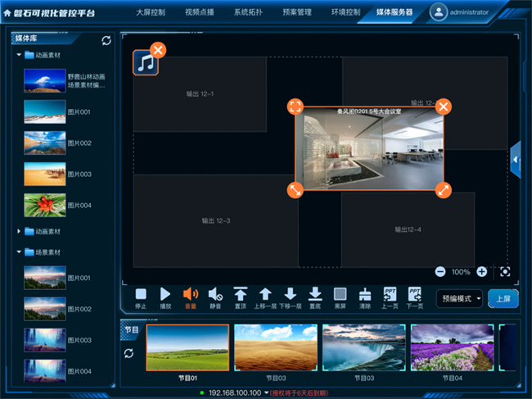Image resolution: width=532 pixels, height=399 pixels.
Task: Zoom out the canvas
Action: (440, 272)
